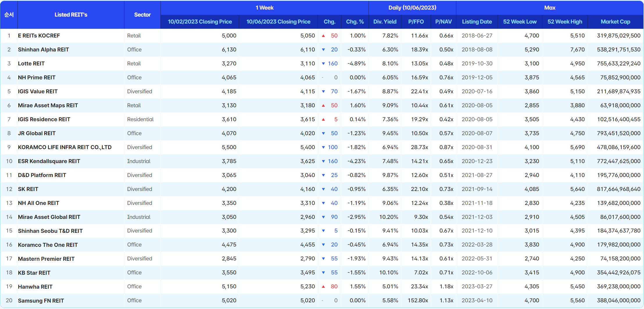Click E REITs KOCREF's 7.82% dividend yield
This screenshot has height=309, width=644.
coord(390,36)
